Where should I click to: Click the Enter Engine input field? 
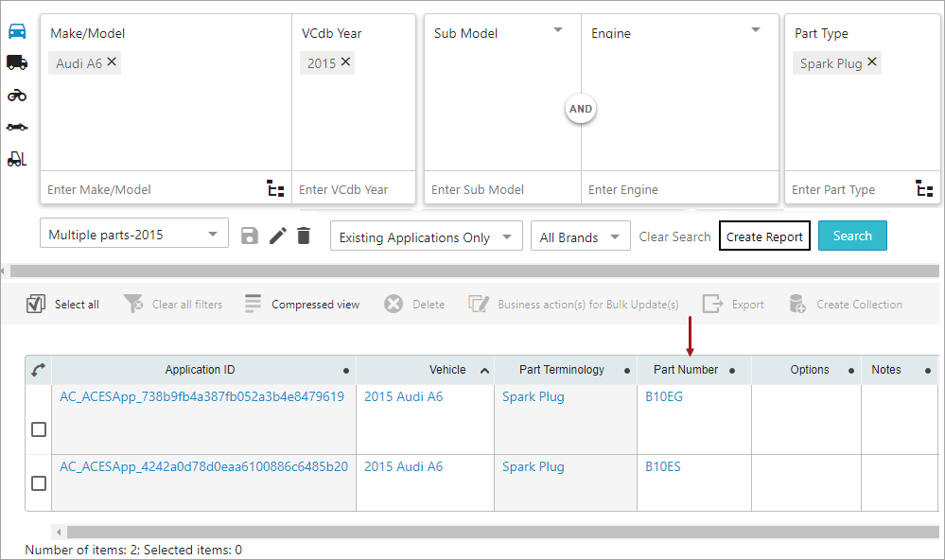pos(680,189)
